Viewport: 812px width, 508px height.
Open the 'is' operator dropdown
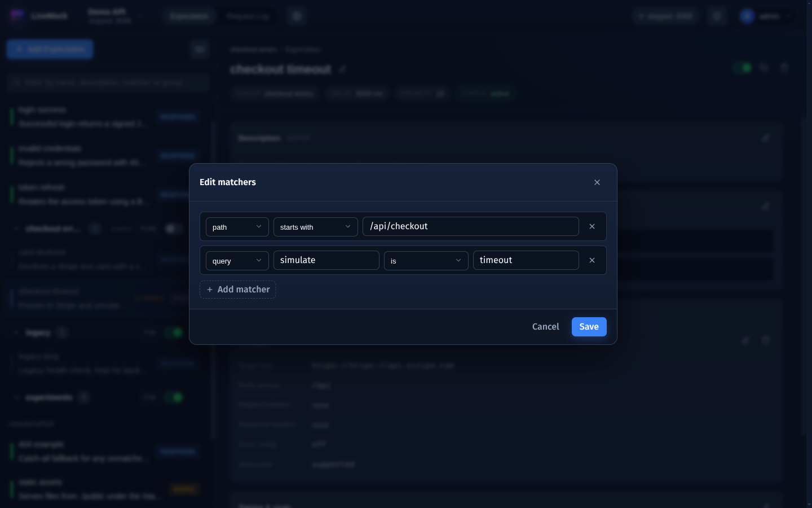coord(426,261)
